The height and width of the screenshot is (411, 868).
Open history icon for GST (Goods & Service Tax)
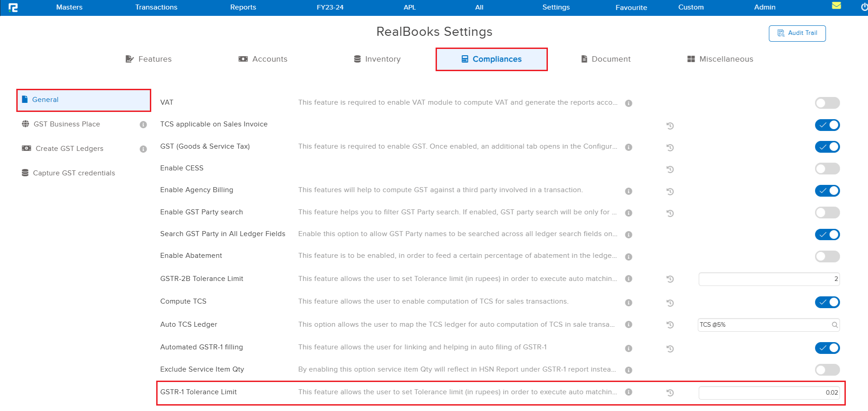click(670, 147)
